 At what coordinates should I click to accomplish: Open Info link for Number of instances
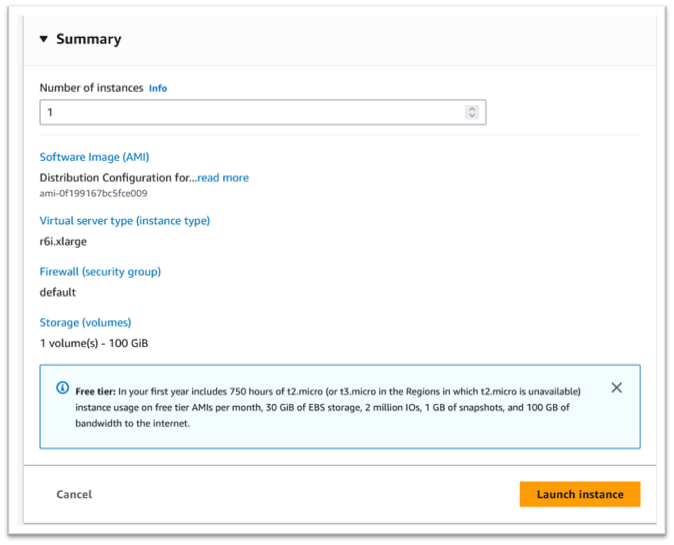tap(158, 88)
